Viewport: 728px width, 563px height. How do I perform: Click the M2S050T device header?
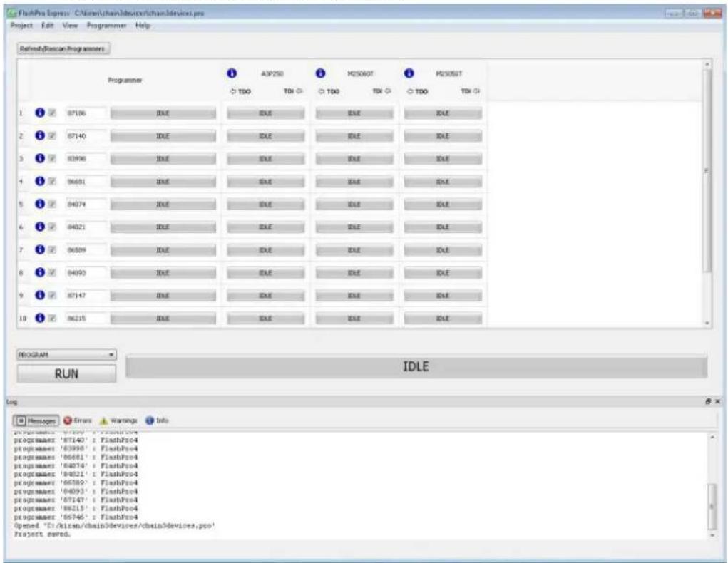click(x=449, y=73)
